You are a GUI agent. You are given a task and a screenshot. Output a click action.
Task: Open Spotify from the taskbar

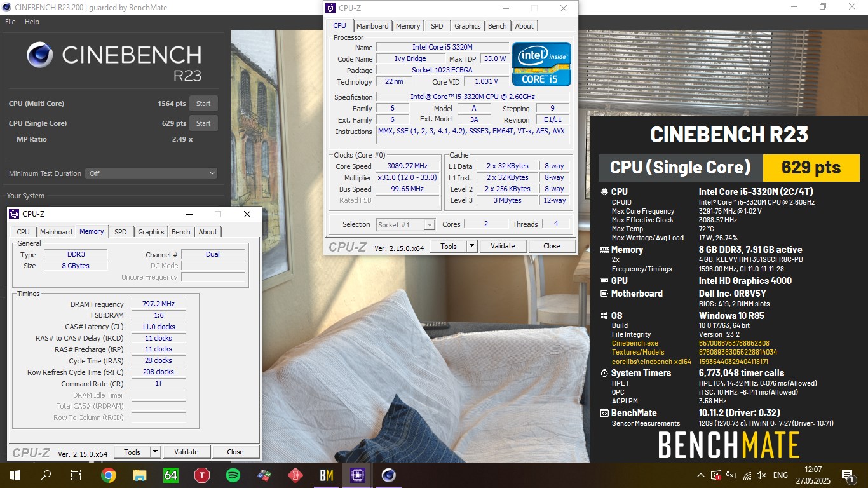pos(233,475)
